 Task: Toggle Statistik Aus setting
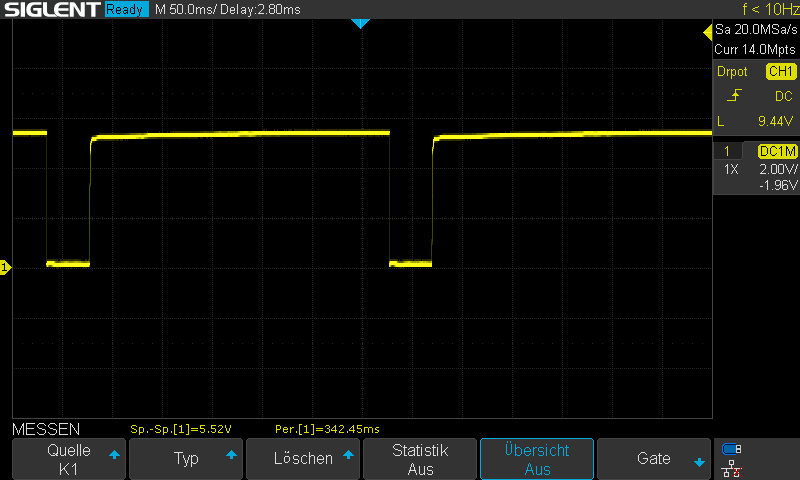420,459
